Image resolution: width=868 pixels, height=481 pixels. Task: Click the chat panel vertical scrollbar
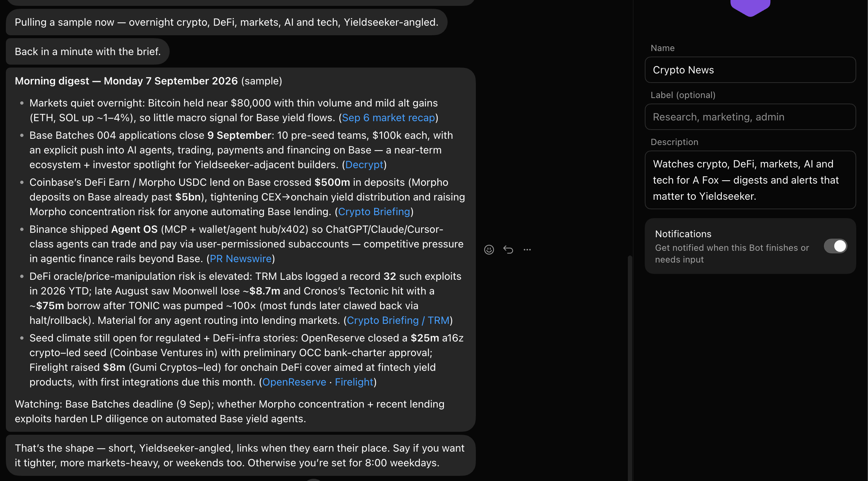pyautogui.click(x=630, y=367)
